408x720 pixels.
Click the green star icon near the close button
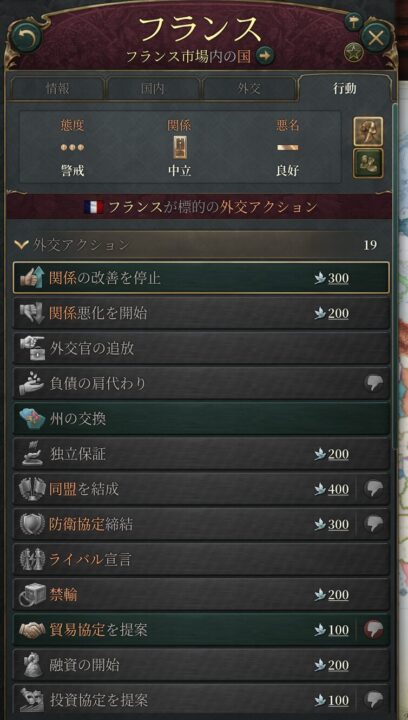coord(353,52)
